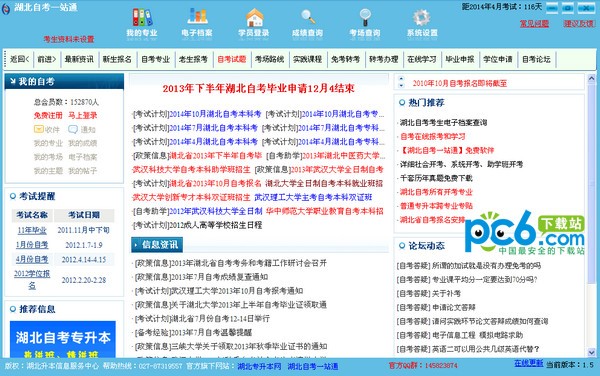Screen dimensions: 600x376
Task: Open 自考在线报考和学习 link
Action: tap(433, 137)
